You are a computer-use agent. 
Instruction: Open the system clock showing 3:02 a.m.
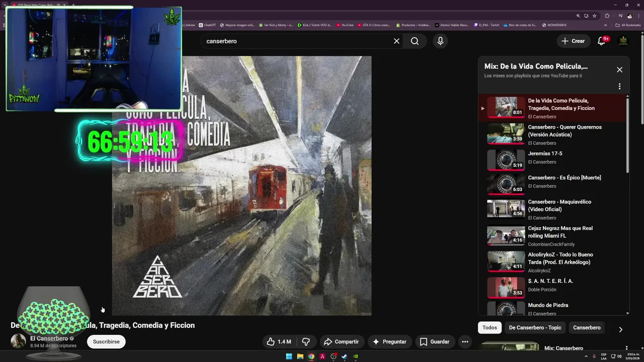[632, 356]
